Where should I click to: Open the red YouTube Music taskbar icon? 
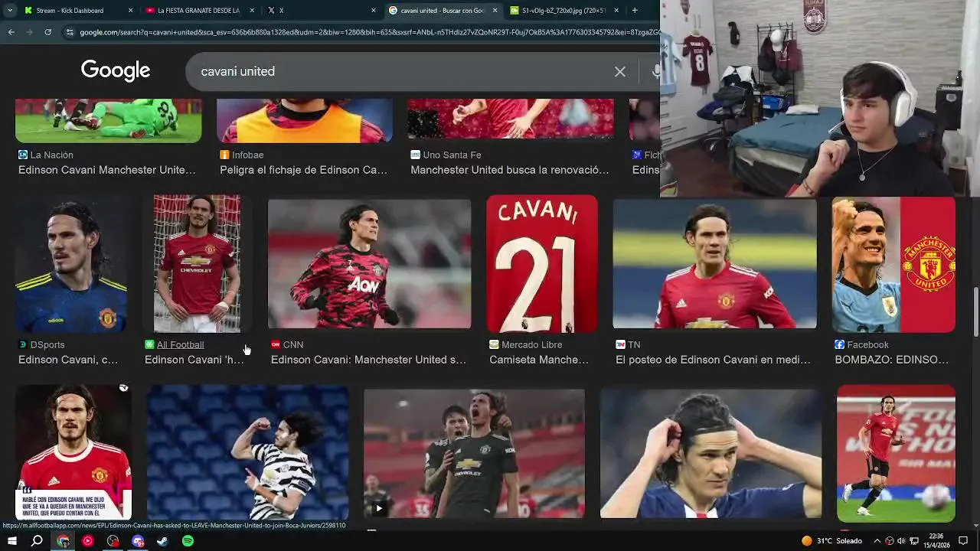tap(87, 541)
